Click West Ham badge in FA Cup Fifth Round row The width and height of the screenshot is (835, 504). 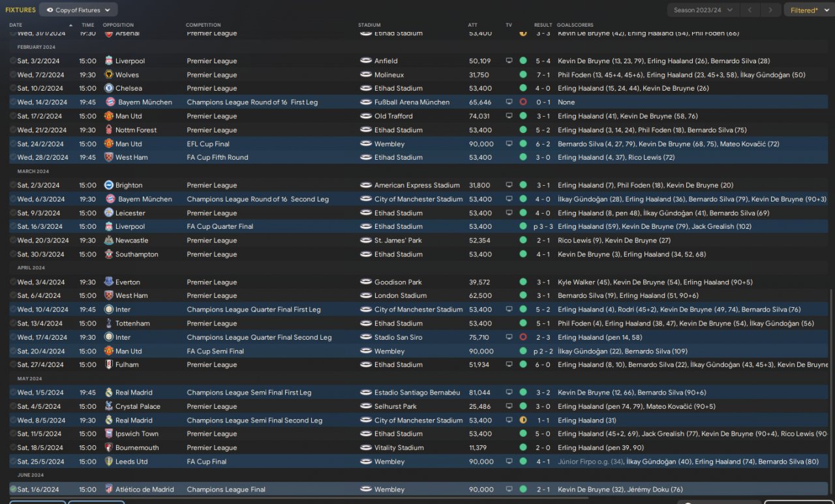(x=109, y=157)
